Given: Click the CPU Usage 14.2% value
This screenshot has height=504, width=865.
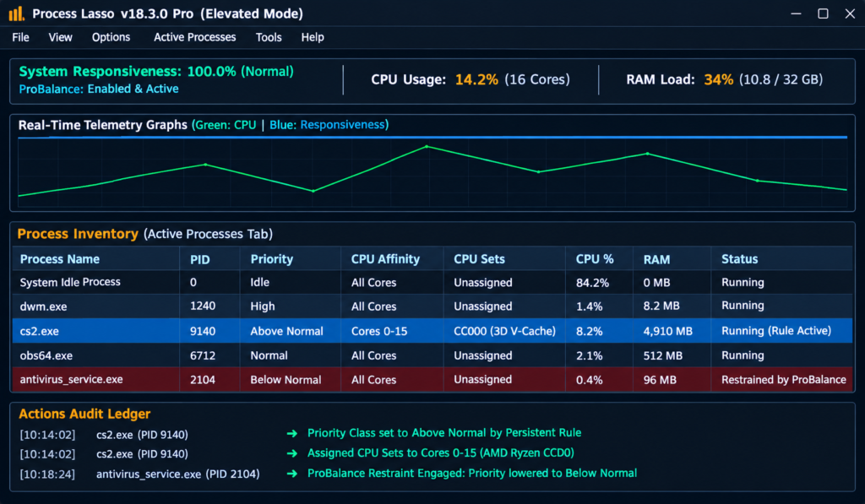Looking at the screenshot, I should point(476,79).
